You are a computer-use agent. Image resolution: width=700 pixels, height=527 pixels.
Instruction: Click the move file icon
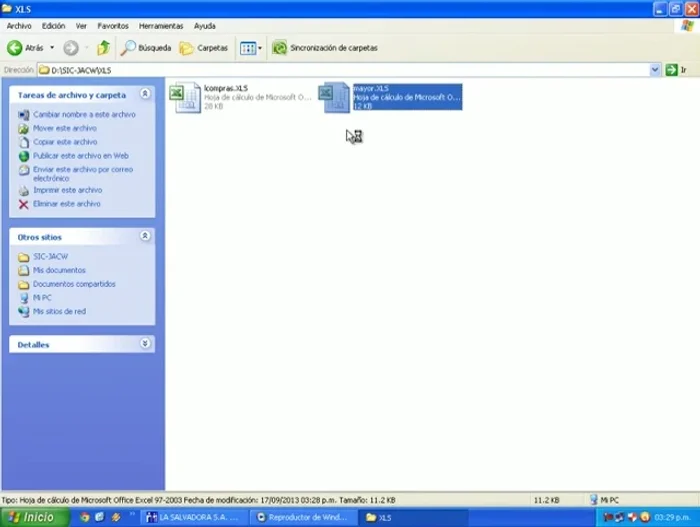click(x=24, y=129)
